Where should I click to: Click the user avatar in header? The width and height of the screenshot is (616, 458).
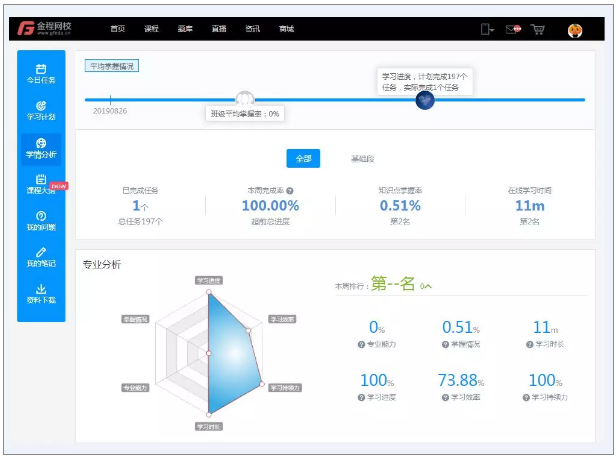[x=575, y=30]
